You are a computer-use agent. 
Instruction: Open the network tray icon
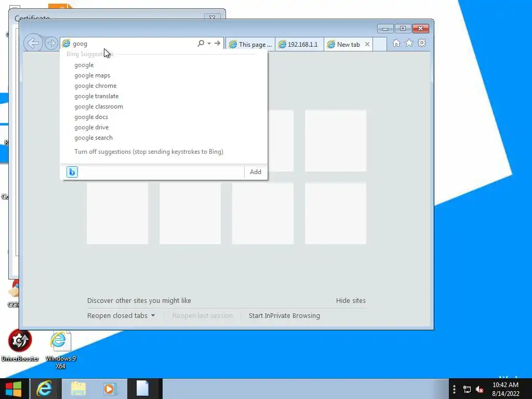pos(467,390)
